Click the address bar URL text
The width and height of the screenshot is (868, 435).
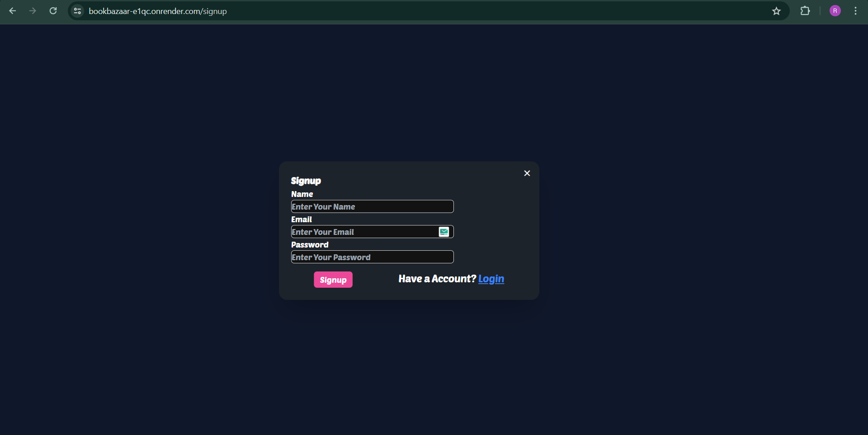[x=158, y=11]
